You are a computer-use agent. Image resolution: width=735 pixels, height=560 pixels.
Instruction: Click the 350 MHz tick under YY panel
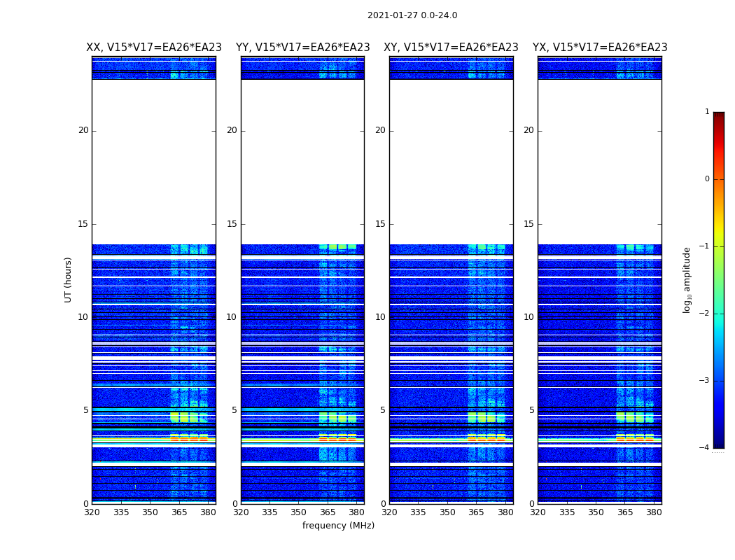coord(299,512)
